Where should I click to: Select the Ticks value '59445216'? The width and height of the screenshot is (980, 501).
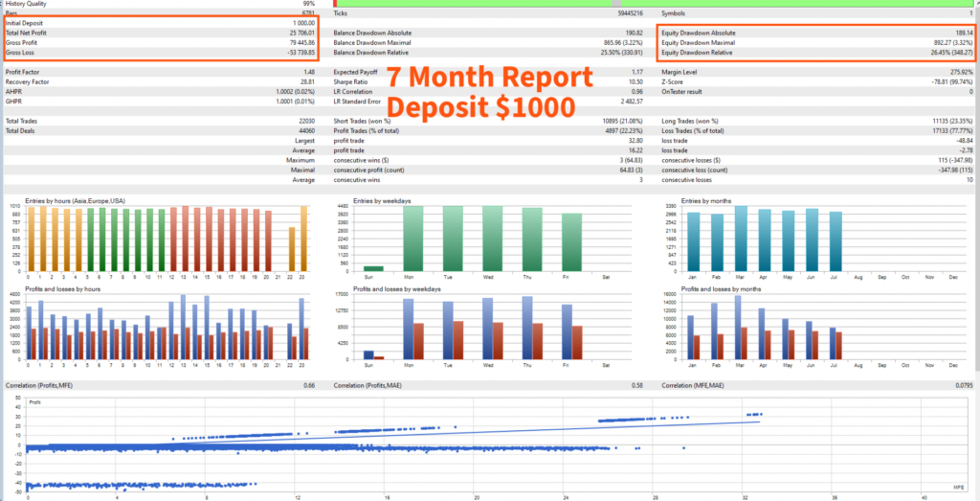pyautogui.click(x=630, y=13)
